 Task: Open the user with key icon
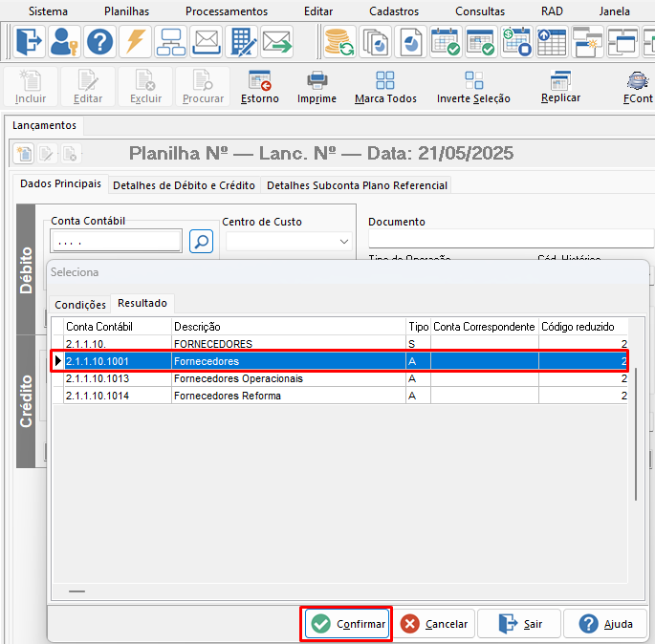point(64,41)
